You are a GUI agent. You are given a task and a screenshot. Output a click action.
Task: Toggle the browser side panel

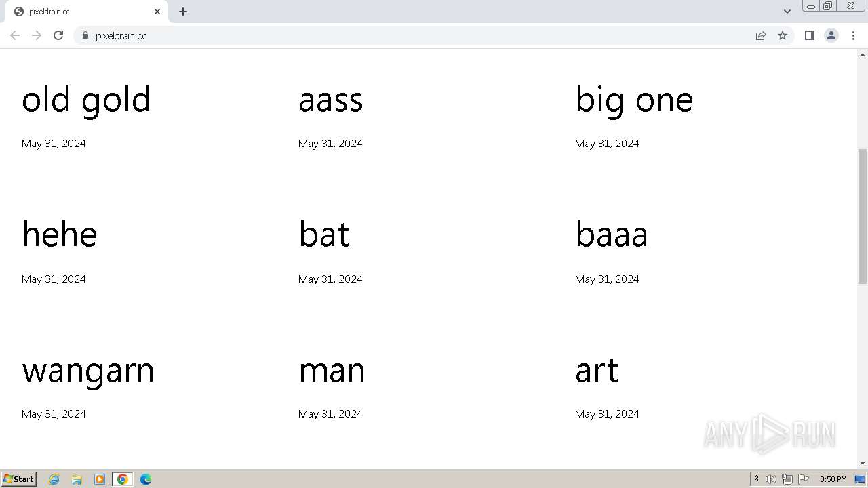point(809,35)
